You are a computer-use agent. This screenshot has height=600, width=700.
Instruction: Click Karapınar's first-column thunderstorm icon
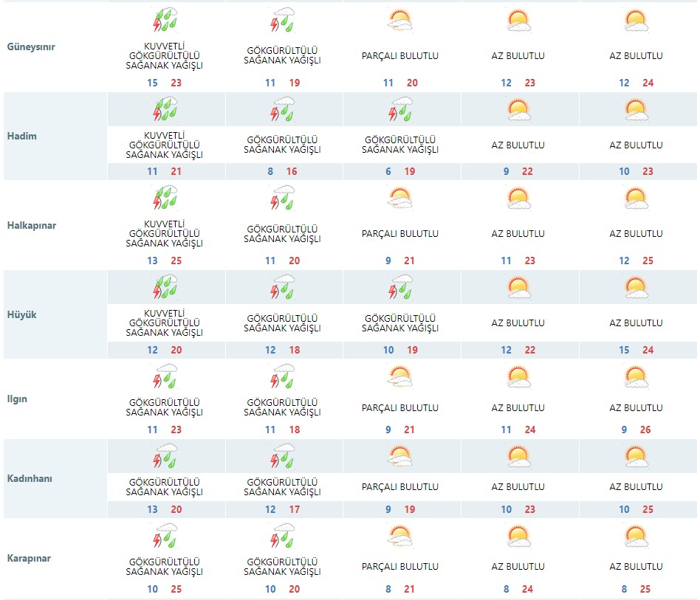point(165,537)
